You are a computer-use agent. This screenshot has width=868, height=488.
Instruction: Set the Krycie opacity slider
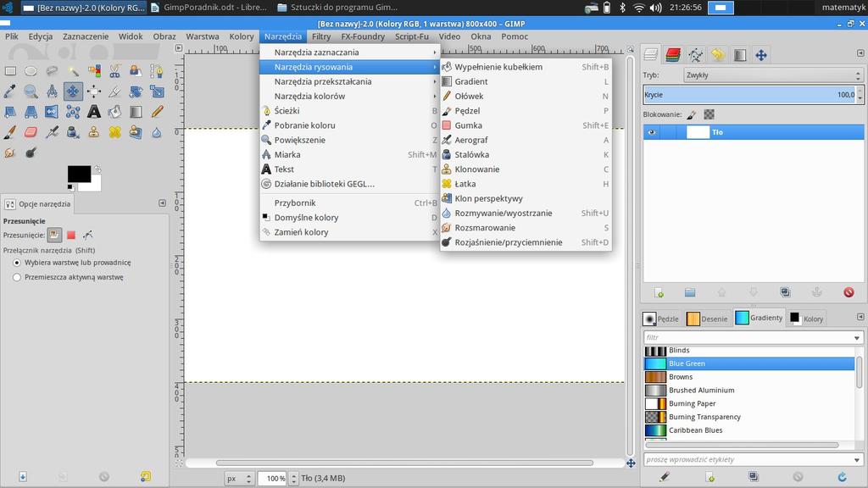749,95
